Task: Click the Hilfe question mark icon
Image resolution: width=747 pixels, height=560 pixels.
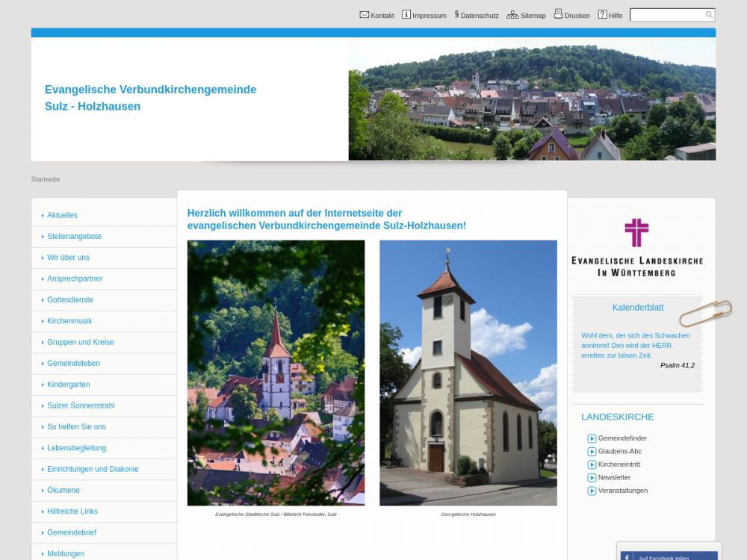Action: pyautogui.click(x=602, y=15)
